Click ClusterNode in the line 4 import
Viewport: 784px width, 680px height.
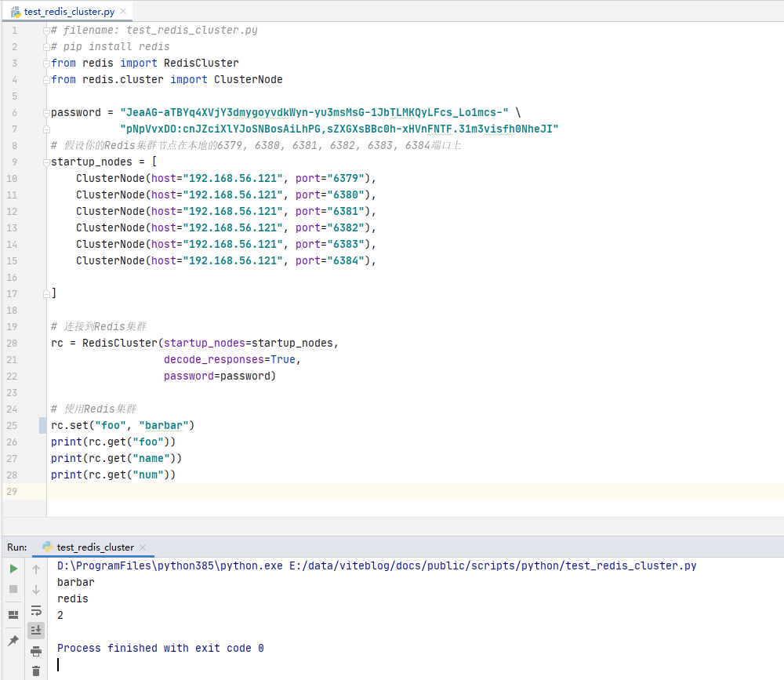pyautogui.click(x=249, y=79)
